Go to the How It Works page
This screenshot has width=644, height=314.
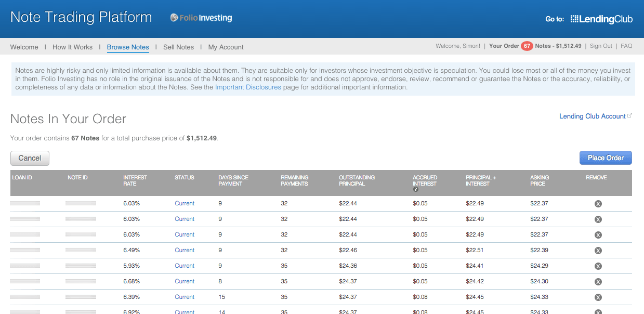pyautogui.click(x=72, y=47)
